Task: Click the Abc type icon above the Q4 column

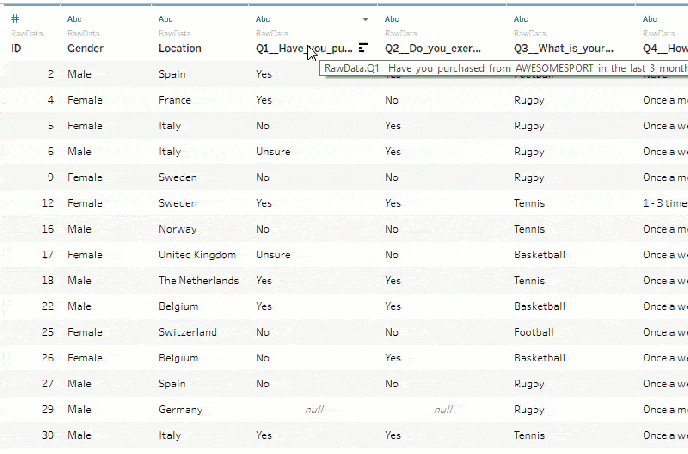Action: 650,19
